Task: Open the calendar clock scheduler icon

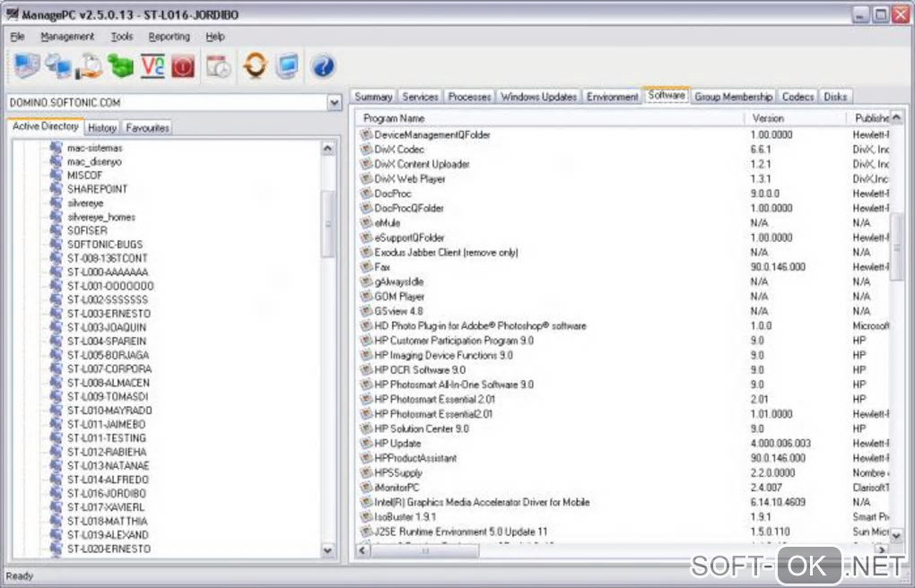Action: tap(219, 66)
